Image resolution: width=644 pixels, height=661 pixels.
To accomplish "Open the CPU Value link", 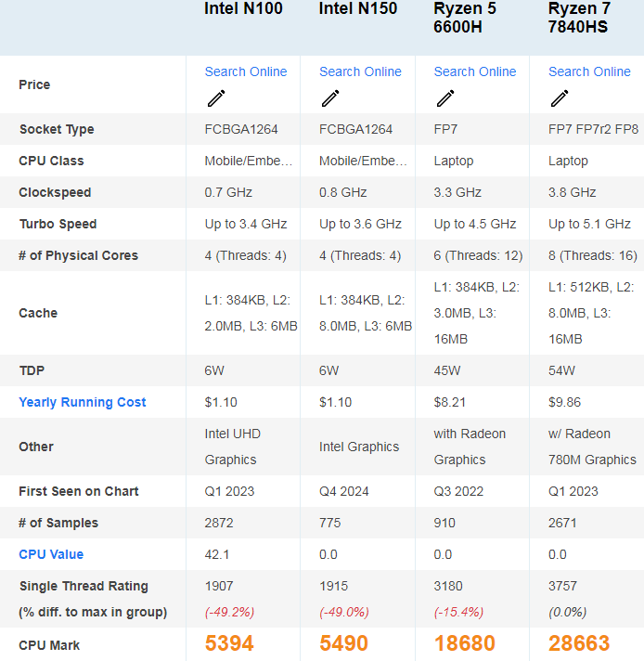I will [x=51, y=554].
